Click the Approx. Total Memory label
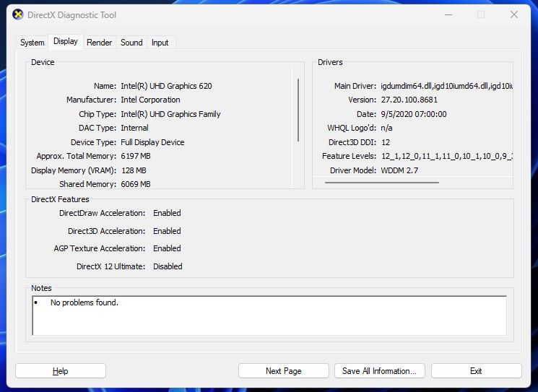538x392 pixels. tap(76, 156)
